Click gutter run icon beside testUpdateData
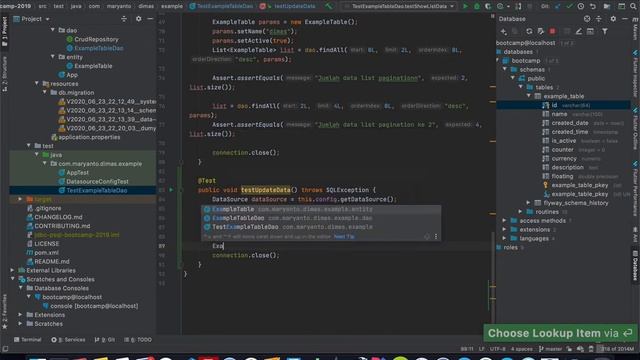The width and height of the screenshot is (640, 360). pyautogui.click(x=171, y=190)
